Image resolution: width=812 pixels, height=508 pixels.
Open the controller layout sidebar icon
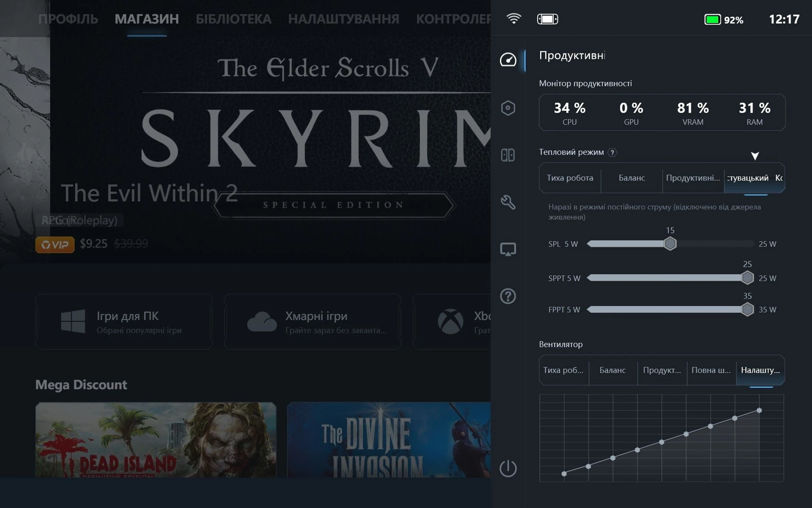(x=508, y=155)
